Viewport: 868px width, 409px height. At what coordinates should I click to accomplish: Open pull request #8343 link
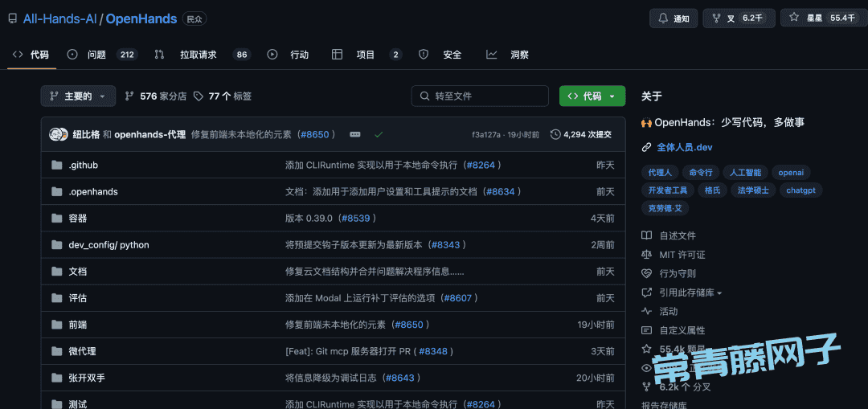445,244
